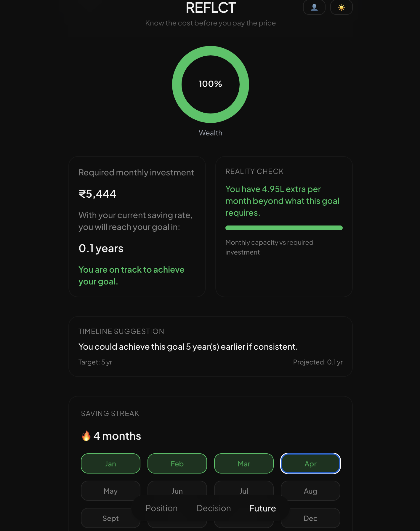420x531 pixels.
Task: Click the REFLCT logo title
Action: [x=210, y=8]
